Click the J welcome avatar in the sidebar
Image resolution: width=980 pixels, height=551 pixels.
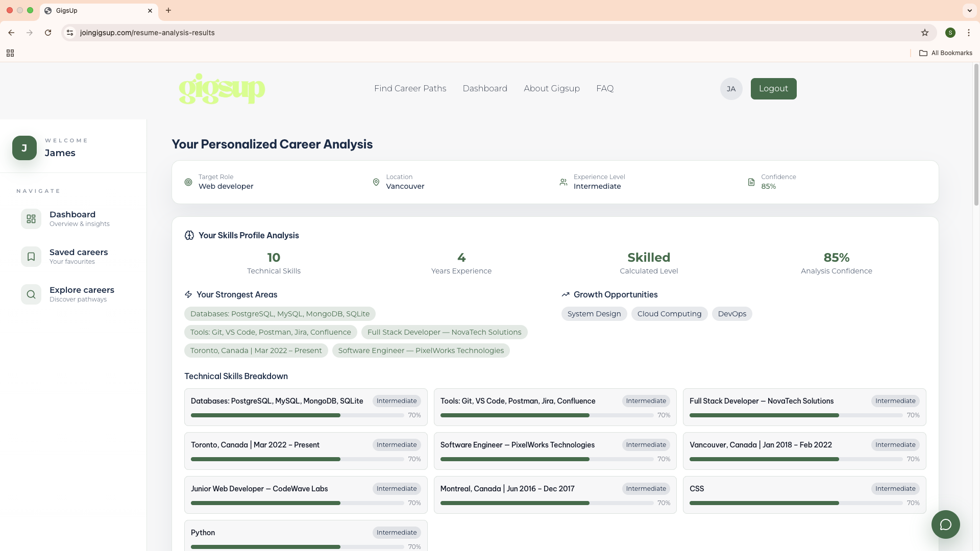[x=24, y=148]
